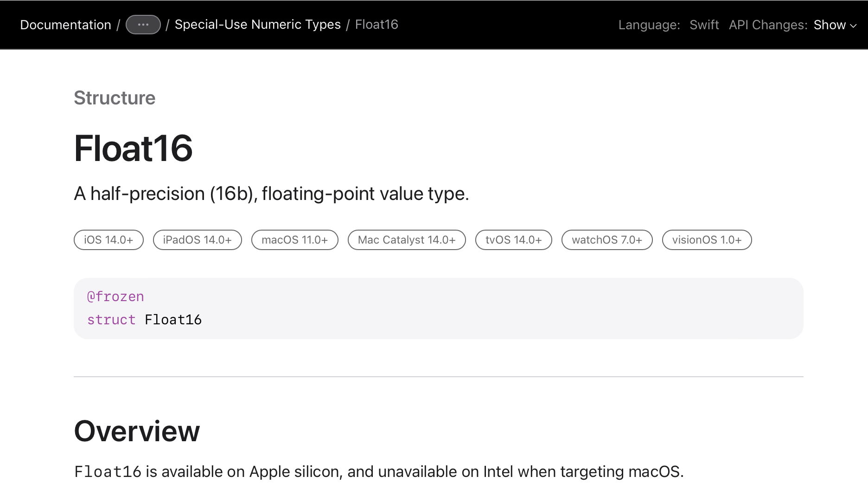Click the half-precision summary description text
This screenshot has height=502, width=868.
[x=271, y=193]
